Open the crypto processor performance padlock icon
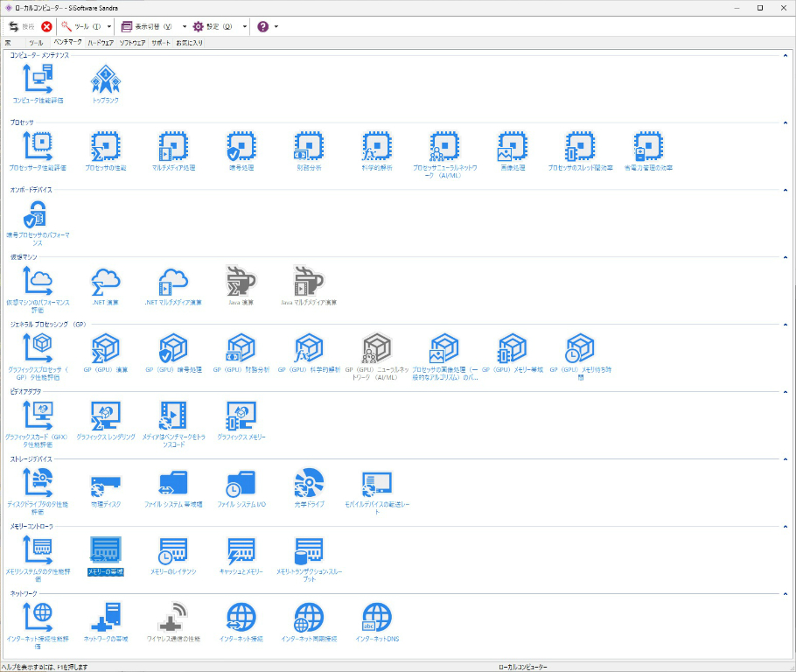This screenshot has width=796, height=672. coord(38,222)
